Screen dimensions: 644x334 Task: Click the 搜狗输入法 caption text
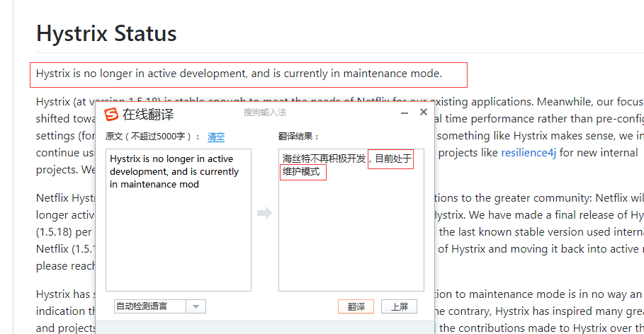265,113
